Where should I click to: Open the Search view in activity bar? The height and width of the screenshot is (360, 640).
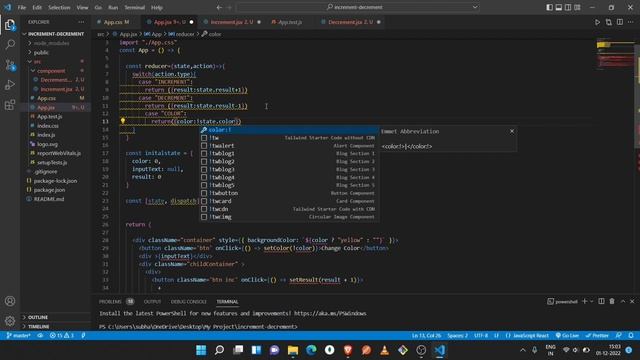coord(10,44)
